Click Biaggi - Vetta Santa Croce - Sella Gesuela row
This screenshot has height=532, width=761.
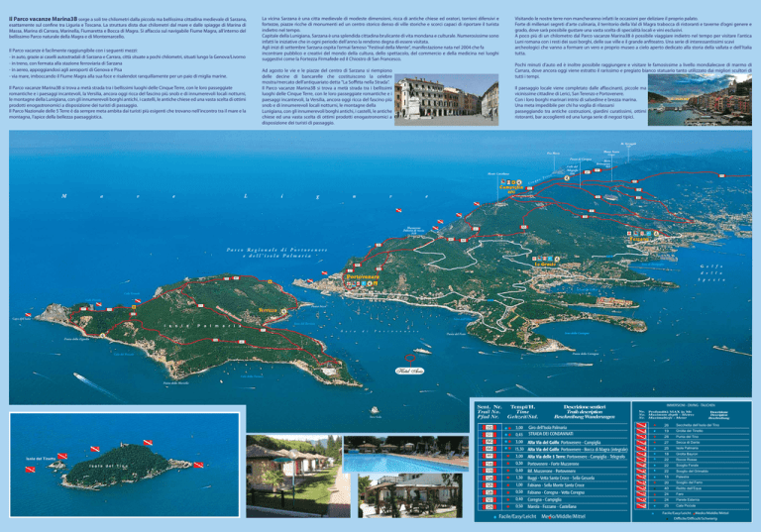click(561, 479)
